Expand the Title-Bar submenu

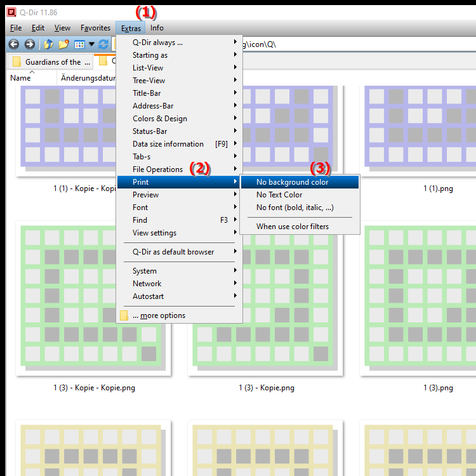coord(180,93)
